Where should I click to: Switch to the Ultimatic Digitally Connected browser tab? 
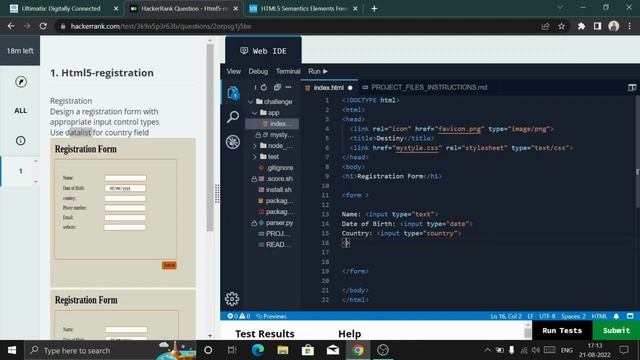[x=61, y=9]
